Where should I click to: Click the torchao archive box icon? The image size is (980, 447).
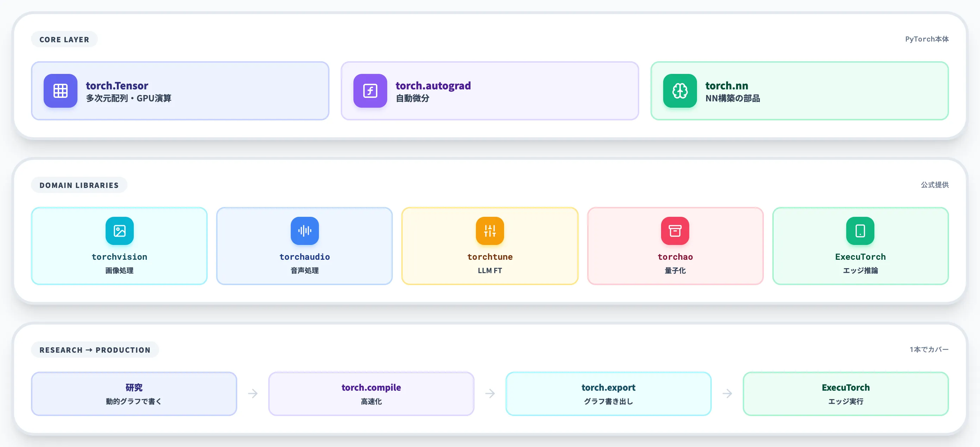[x=675, y=231]
